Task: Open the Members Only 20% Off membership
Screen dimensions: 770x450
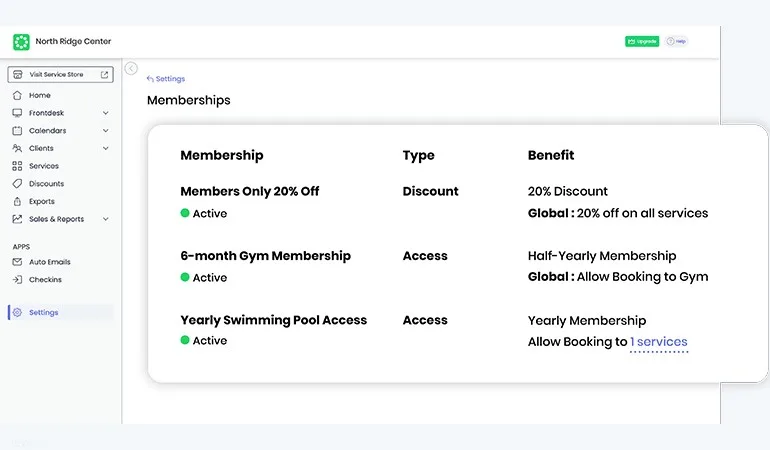Action: 249,191
